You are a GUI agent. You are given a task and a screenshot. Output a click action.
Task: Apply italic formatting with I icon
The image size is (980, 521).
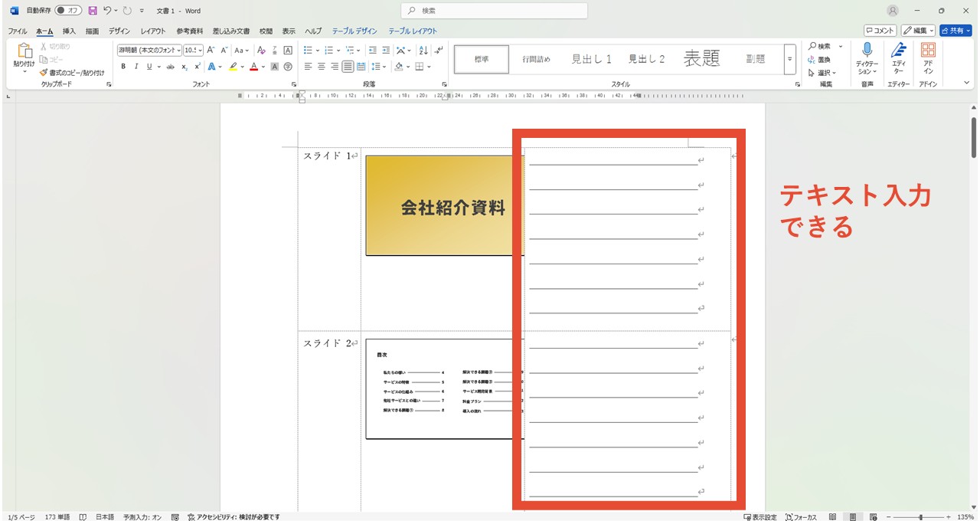136,67
